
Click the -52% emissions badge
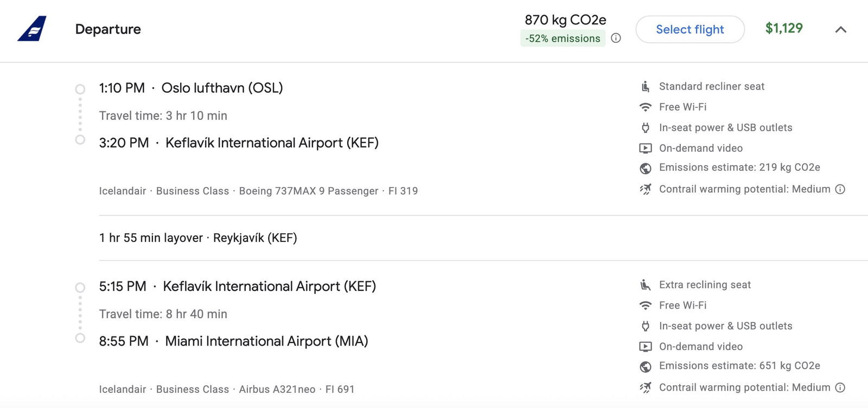(x=563, y=39)
